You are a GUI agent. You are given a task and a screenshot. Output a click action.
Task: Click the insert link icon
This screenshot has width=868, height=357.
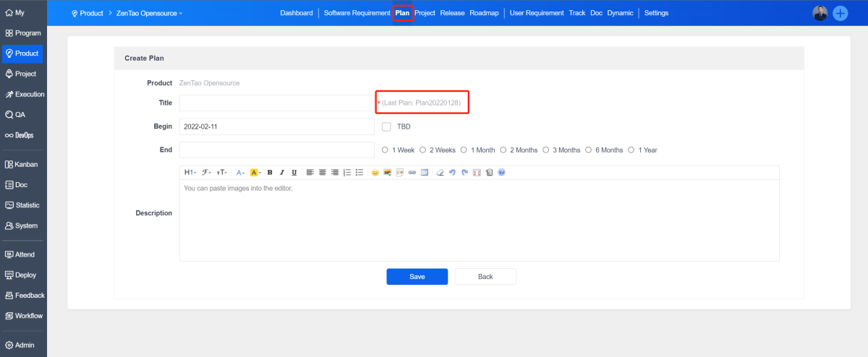pyautogui.click(x=412, y=173)
